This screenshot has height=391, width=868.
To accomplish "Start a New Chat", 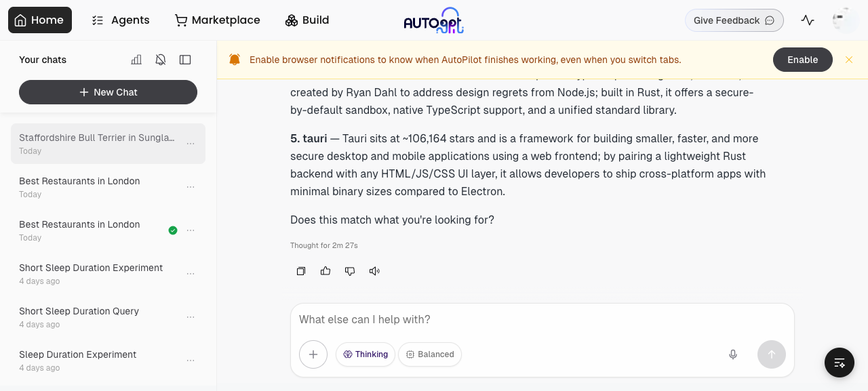I will pyautogui.click(x=108, y=92).
